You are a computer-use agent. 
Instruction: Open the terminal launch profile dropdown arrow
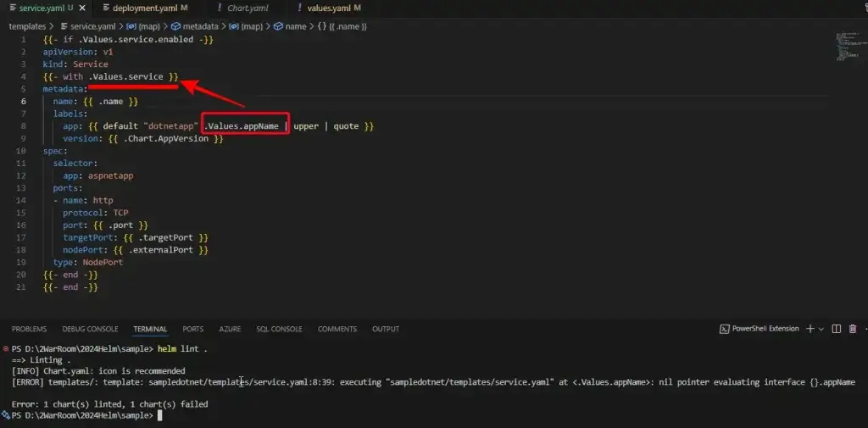tap(821, 329)
